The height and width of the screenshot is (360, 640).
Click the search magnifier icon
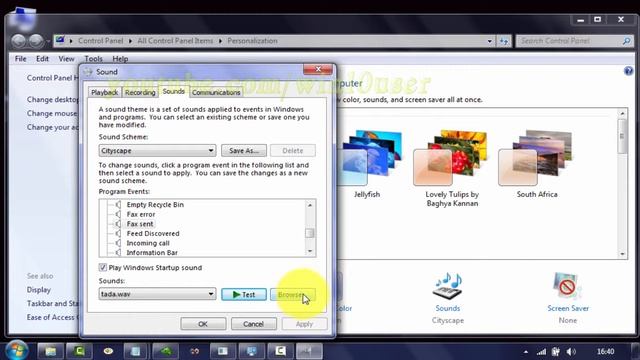627,41
